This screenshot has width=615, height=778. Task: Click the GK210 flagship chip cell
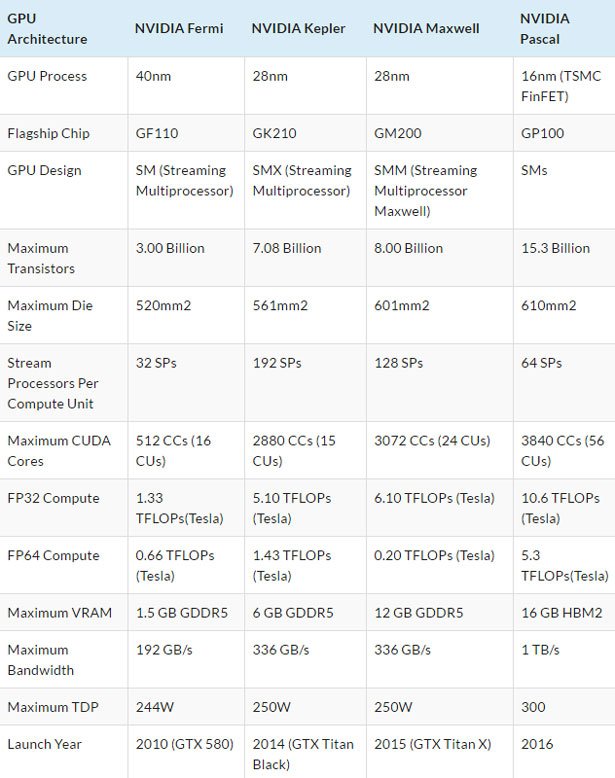272,132
